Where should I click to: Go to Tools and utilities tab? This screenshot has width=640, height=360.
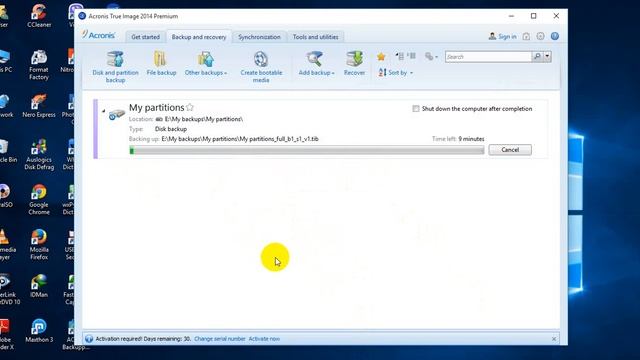click(316, 37)
